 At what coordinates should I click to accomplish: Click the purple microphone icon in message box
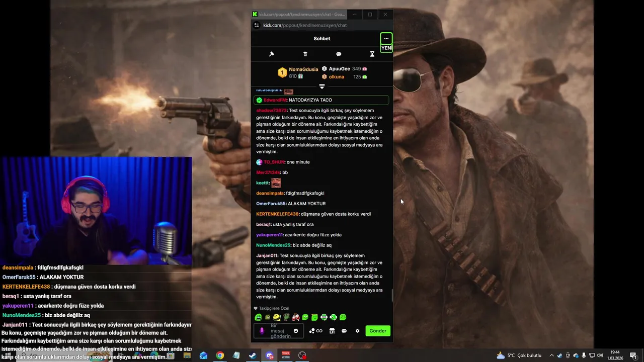(262, 331)
